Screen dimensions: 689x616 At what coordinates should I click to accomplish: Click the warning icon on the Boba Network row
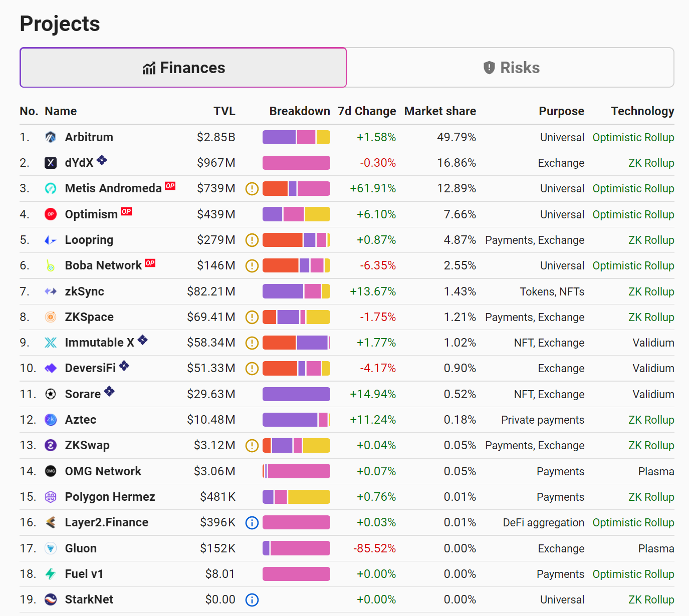[x=252, y=266]
